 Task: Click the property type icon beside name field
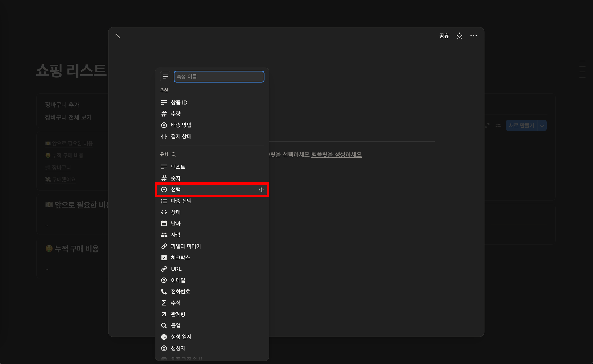tap(165, 77)
